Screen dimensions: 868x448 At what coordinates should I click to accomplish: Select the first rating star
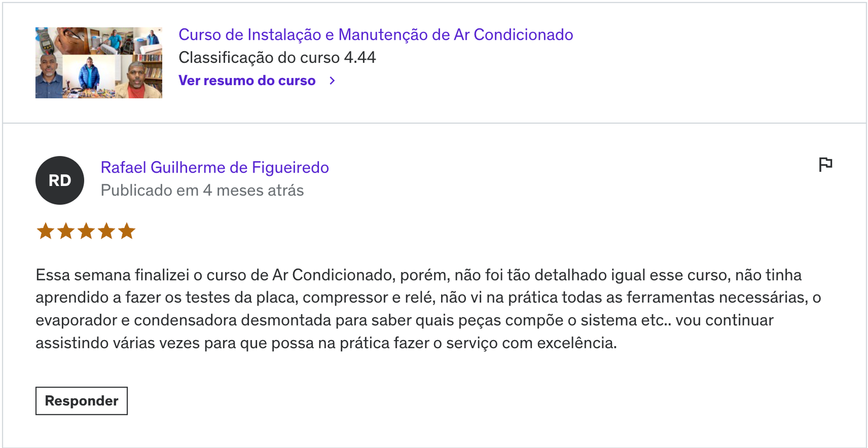point(46,232)
